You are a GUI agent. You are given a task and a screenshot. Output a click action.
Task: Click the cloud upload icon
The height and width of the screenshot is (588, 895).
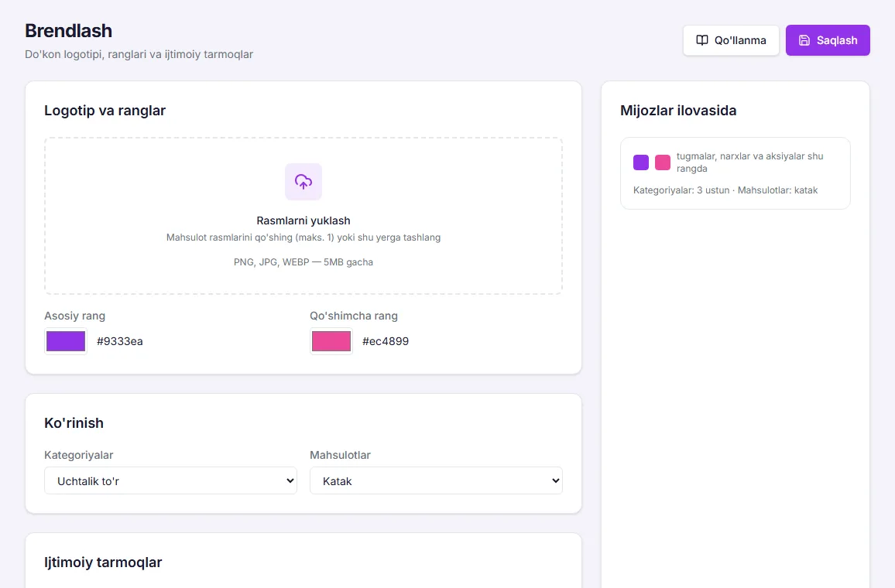(303, 182)
